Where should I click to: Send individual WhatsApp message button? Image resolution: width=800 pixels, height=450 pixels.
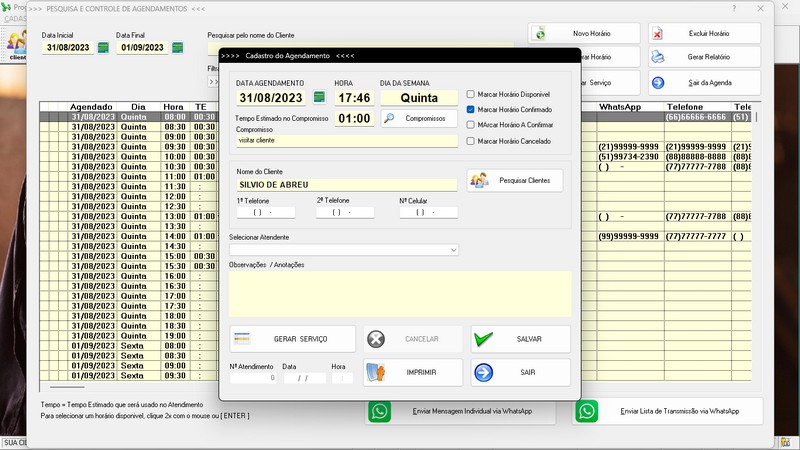[x=460, y=411]
